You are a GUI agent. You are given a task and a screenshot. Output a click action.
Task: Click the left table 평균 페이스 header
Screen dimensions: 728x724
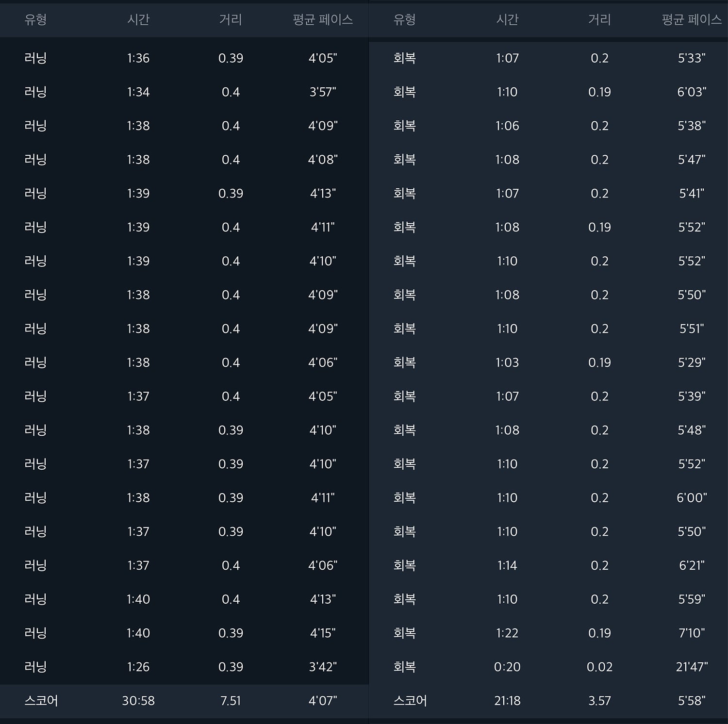323,19
